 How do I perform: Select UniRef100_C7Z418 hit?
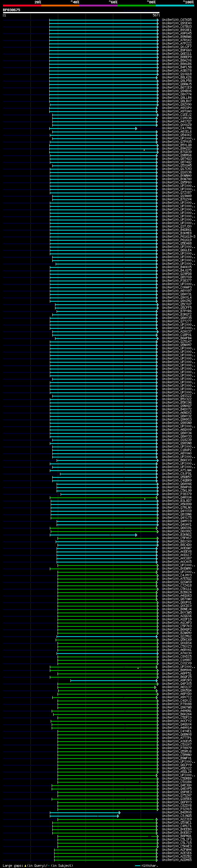(177, 585)
